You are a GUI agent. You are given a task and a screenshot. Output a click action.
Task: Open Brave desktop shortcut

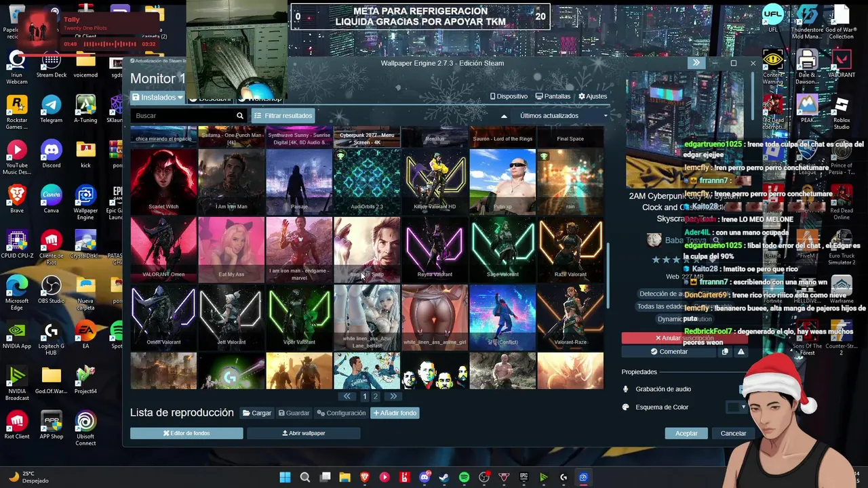coord(17,199)
